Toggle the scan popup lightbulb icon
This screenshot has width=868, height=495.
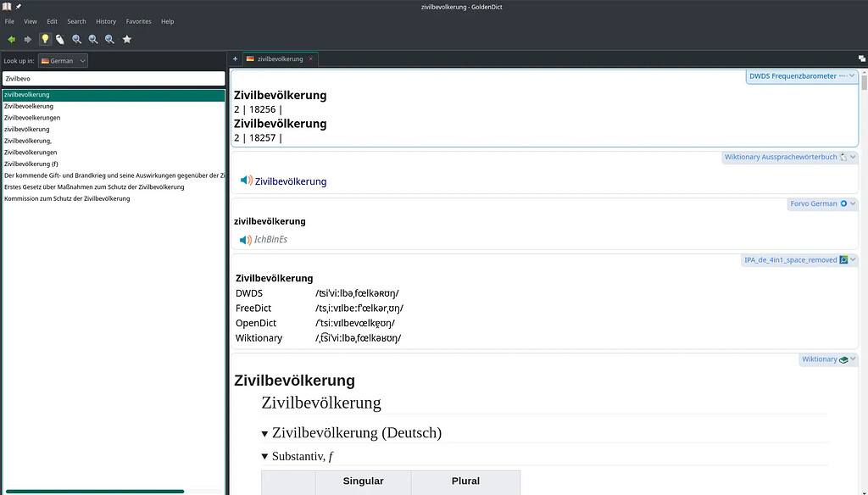45,39
